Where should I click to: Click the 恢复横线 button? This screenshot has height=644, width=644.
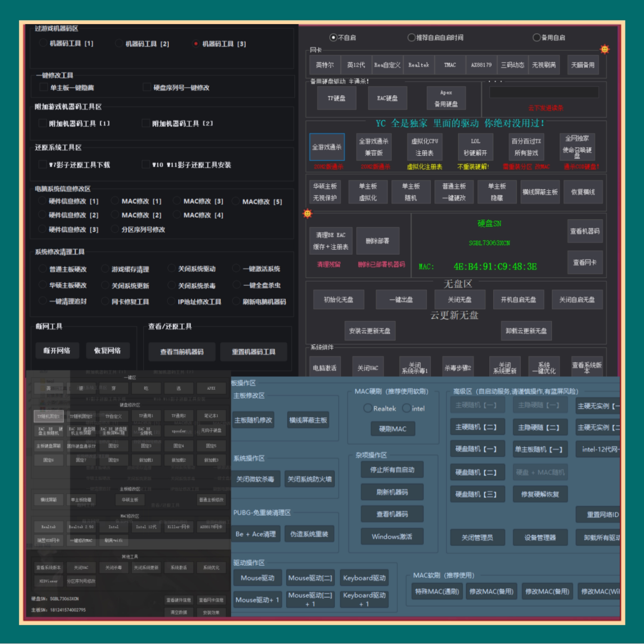pyautogui.click(x=583, y=192)
